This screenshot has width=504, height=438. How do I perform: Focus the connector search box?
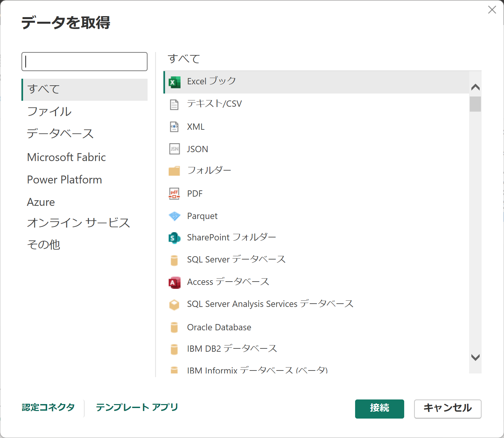tap(84, 62)
